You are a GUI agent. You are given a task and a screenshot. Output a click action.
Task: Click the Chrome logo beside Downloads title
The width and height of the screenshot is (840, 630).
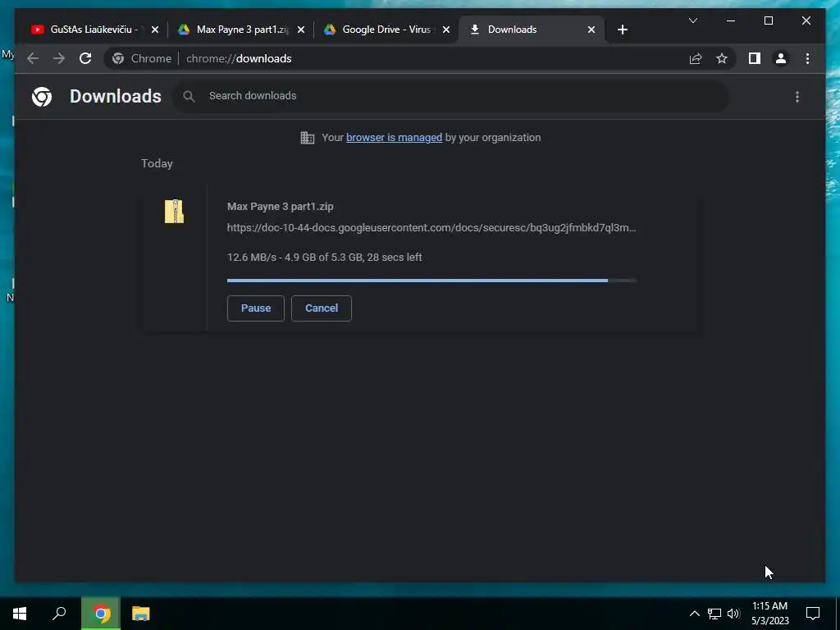42,97
